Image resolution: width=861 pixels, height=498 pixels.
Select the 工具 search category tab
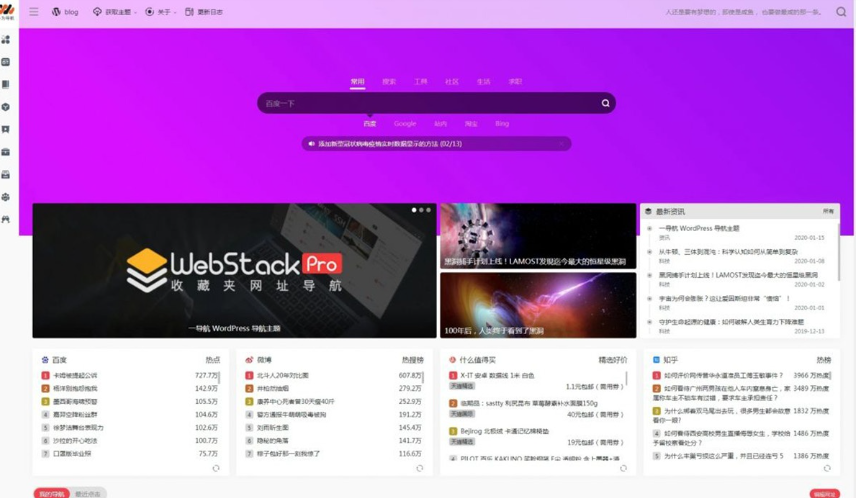(x=421, y=81)
